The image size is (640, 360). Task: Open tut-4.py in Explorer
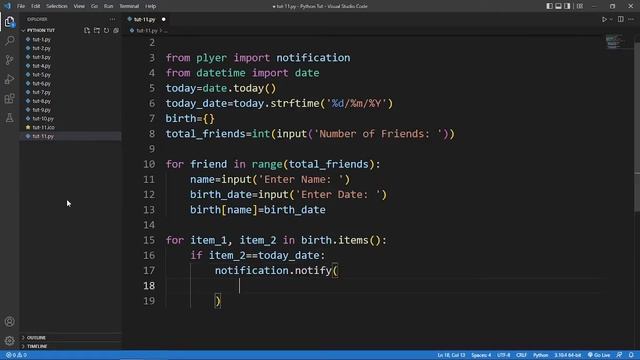[41, 66]
